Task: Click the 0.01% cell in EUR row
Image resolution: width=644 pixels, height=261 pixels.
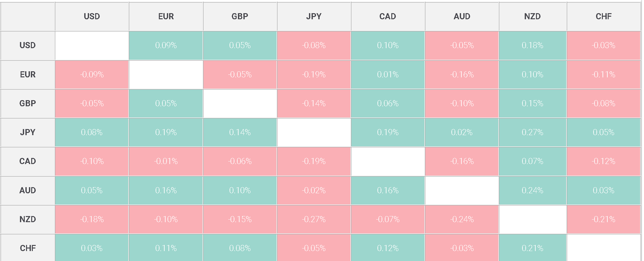Action: point(388,74)
